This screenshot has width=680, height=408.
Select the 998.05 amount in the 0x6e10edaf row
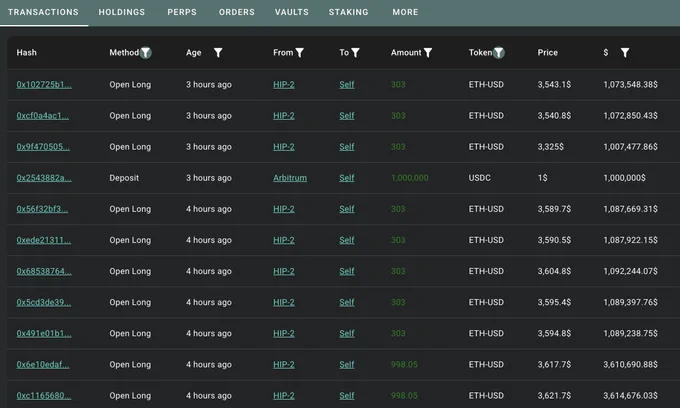click(404, 365)
